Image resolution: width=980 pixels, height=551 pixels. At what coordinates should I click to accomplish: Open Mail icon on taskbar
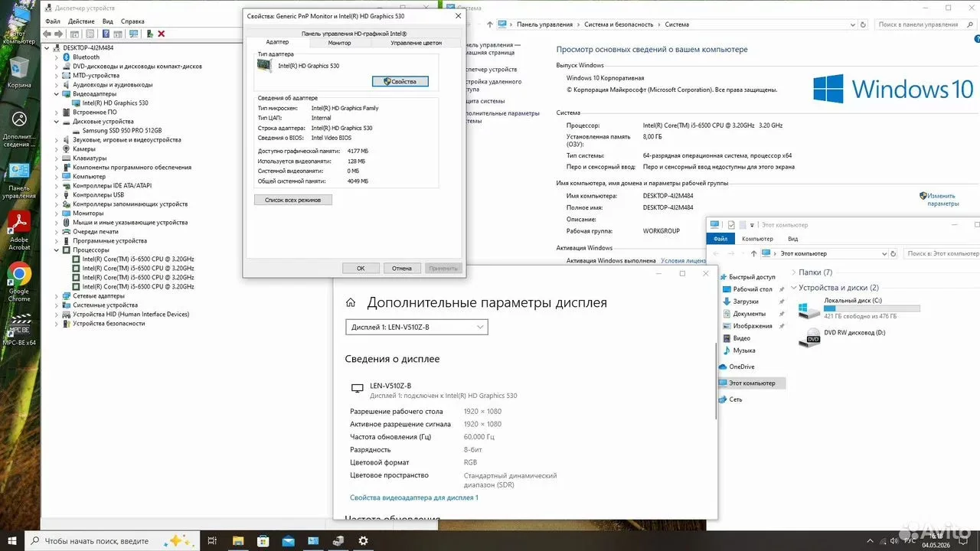(288, 540)
